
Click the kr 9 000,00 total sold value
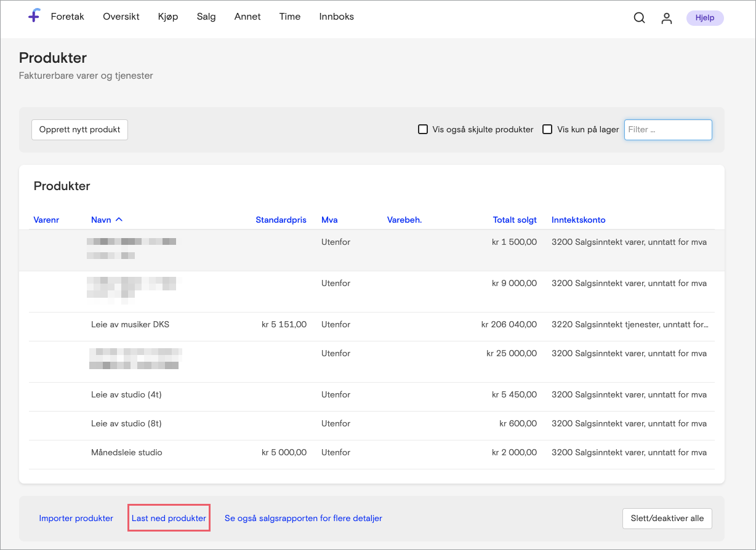click(x=514, y=283)
